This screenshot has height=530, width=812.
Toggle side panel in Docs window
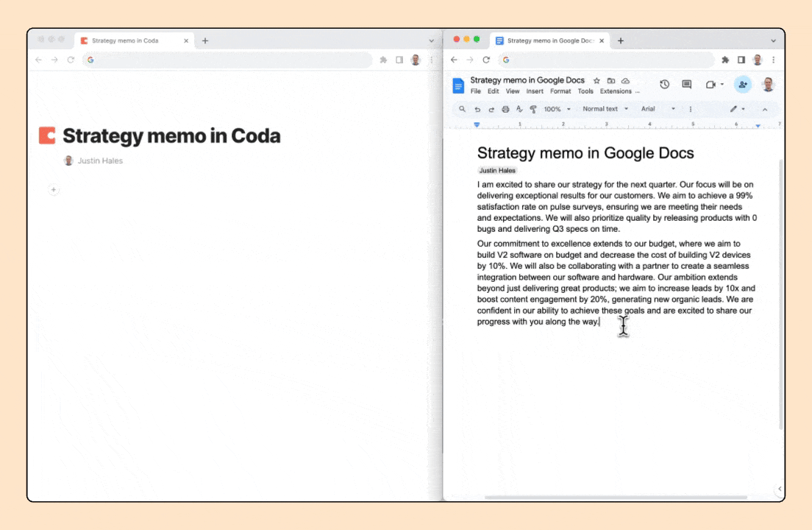[x=741, y=60]
